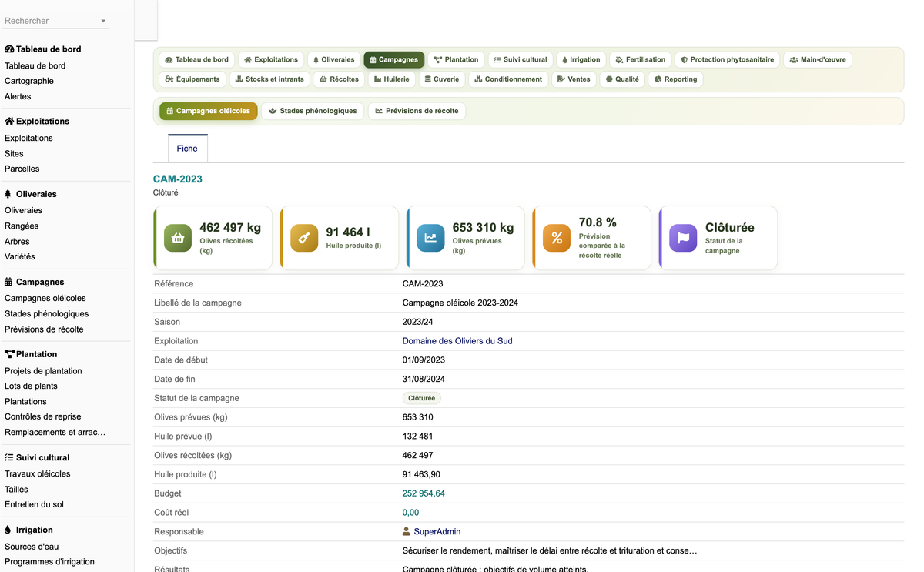
Task: Click the list icon of Suivi cultural sidebar section
Action: point(8,457)
